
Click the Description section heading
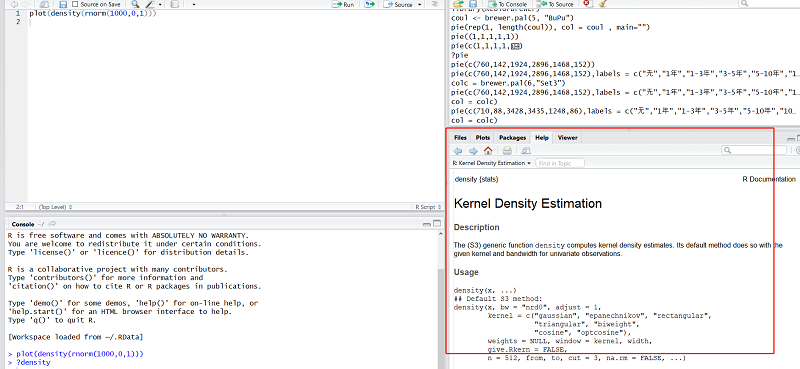(x=477, y=227)
